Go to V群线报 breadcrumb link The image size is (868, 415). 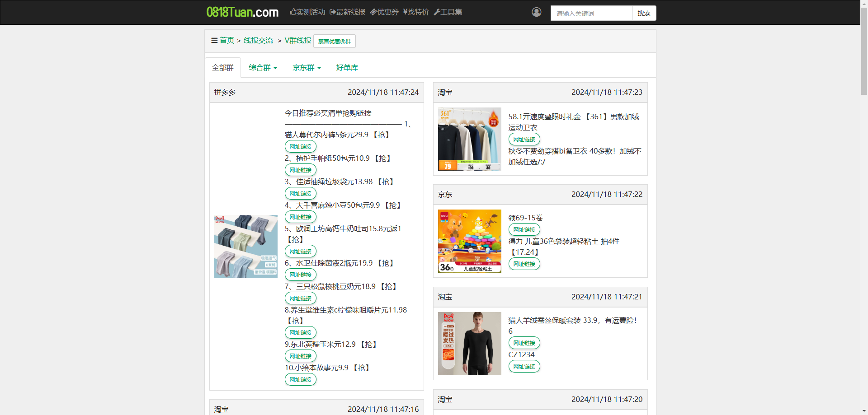(x=298, y=41)
